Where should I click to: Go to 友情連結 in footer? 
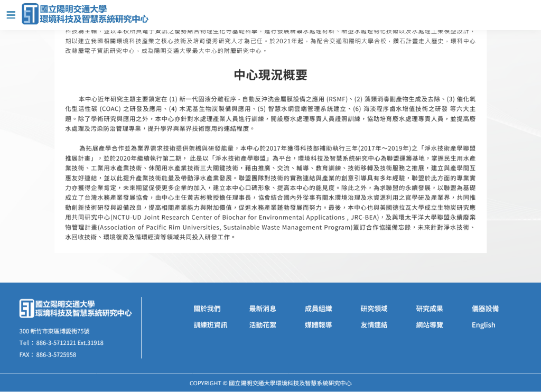[x=374, y=325]
